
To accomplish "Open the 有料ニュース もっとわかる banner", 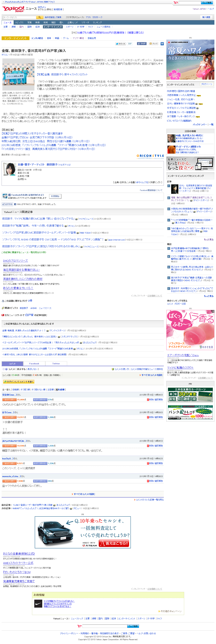I will click(x=190, y=164).
